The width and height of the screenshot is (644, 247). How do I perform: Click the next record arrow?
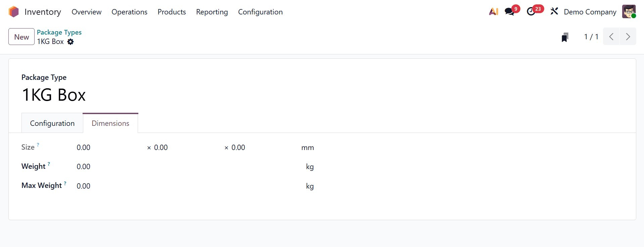tap(628, 37)
